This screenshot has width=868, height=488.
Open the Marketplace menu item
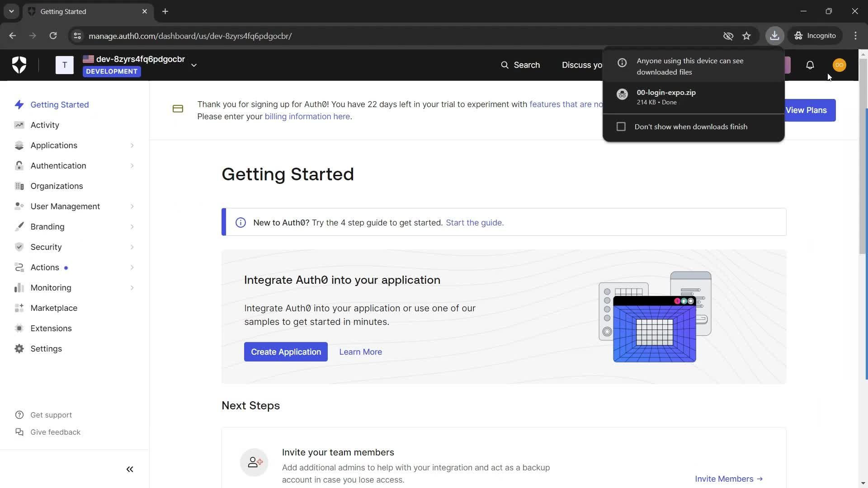click(x=54, y=308)
